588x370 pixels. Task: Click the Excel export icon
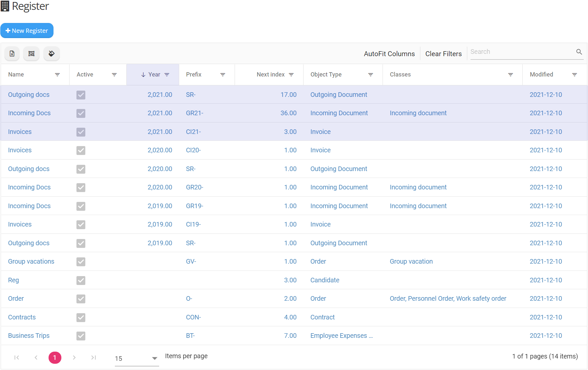(x=12, y=54)
